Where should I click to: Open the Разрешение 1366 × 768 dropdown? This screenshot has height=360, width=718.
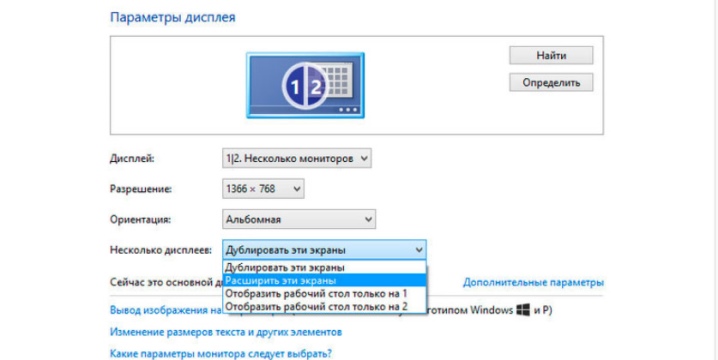pos(263,189)
